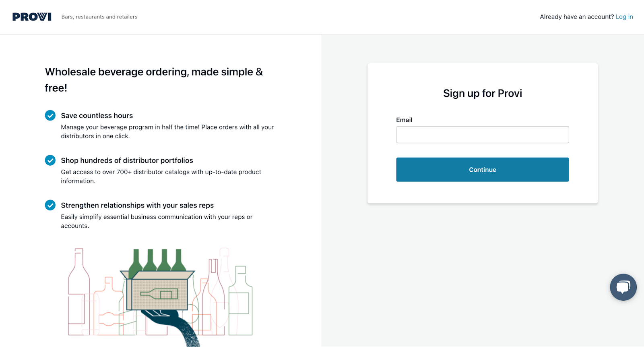Select the wine bottle illustration at the bottom

[x=79, y=290]
